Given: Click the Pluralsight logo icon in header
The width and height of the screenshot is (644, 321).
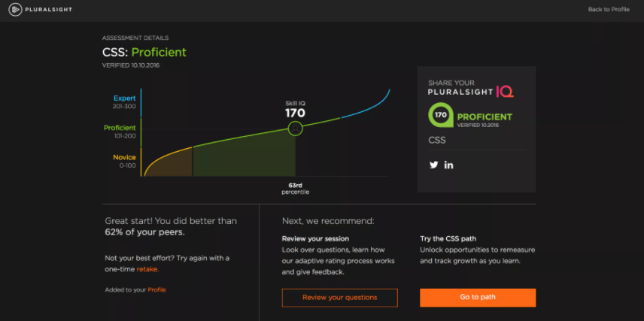Looking at the screenshot, I should (x=13, y=9).
